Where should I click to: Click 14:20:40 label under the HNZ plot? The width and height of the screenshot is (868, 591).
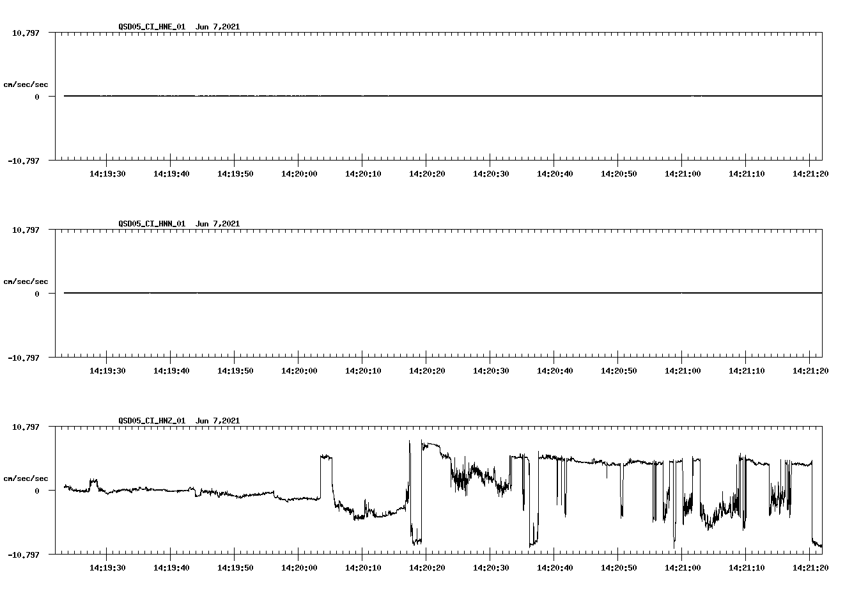tap(555, 567)
